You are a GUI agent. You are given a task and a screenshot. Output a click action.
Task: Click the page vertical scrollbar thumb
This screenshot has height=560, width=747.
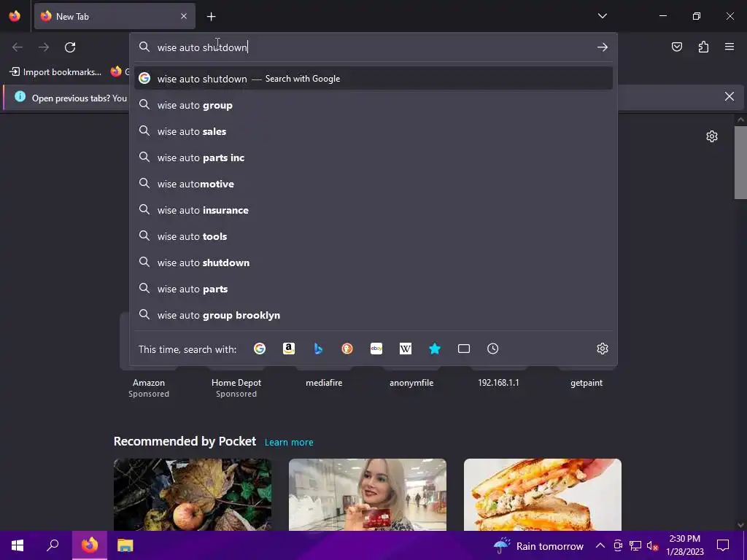point(740,163)
